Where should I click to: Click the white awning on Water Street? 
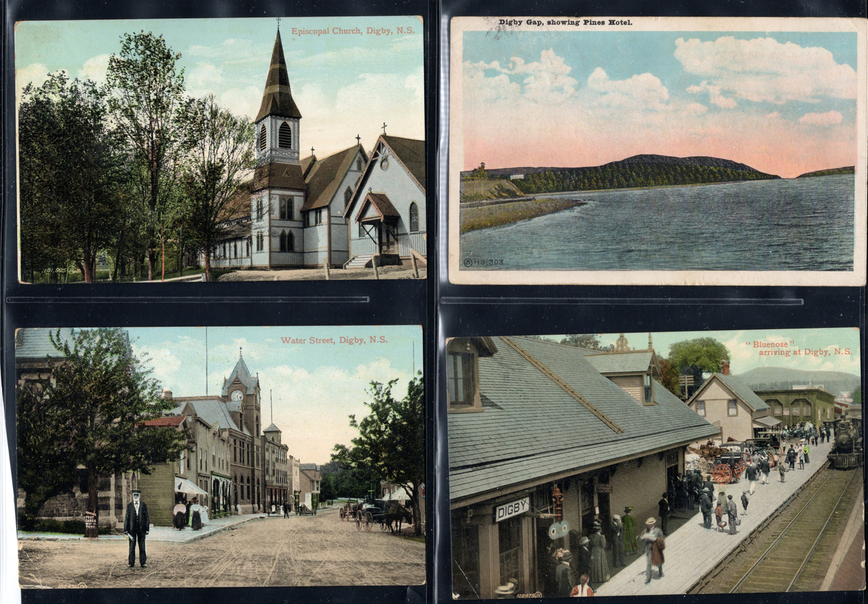click(190, 487)
